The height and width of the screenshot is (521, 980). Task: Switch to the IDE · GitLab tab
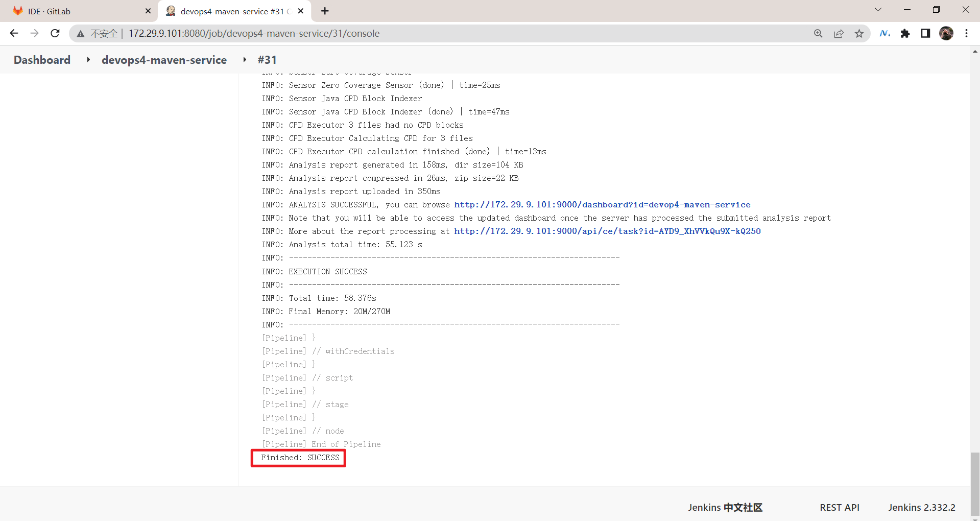[79, 11]
